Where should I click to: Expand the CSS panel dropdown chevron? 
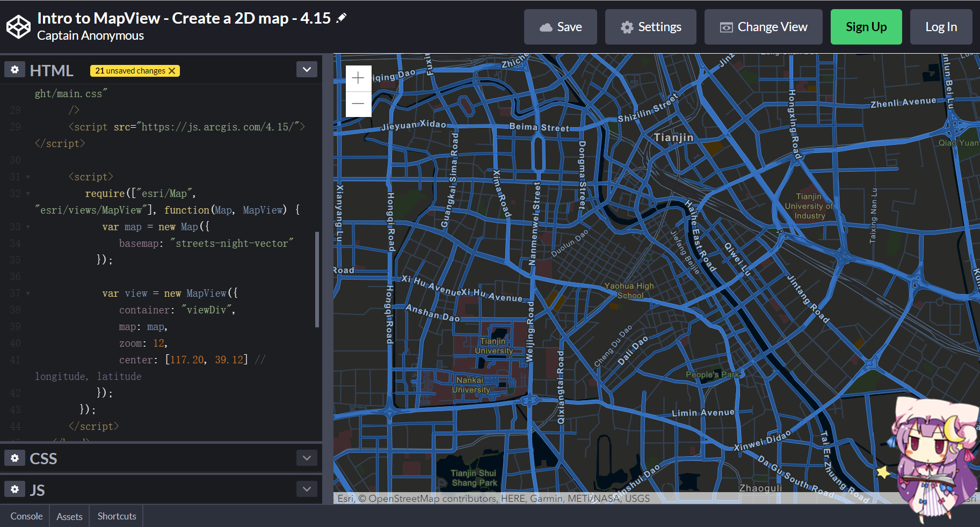tap(307, 458)
